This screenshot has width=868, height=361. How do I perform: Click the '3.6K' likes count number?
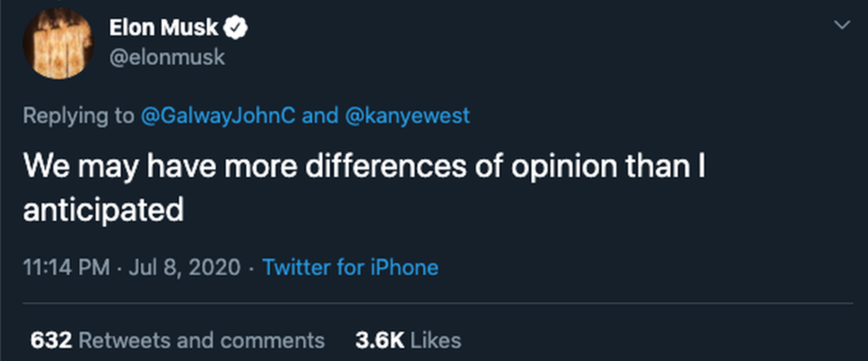[x=379, y=340]
